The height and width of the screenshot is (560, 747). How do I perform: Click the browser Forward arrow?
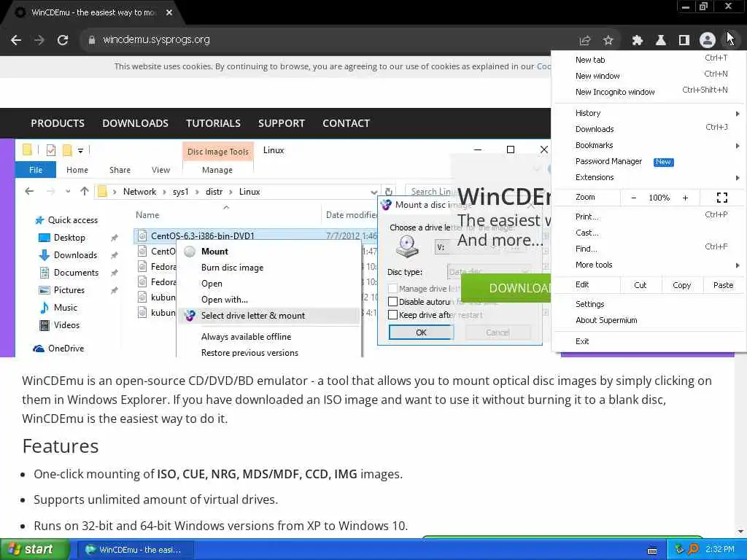coord(39,40)
